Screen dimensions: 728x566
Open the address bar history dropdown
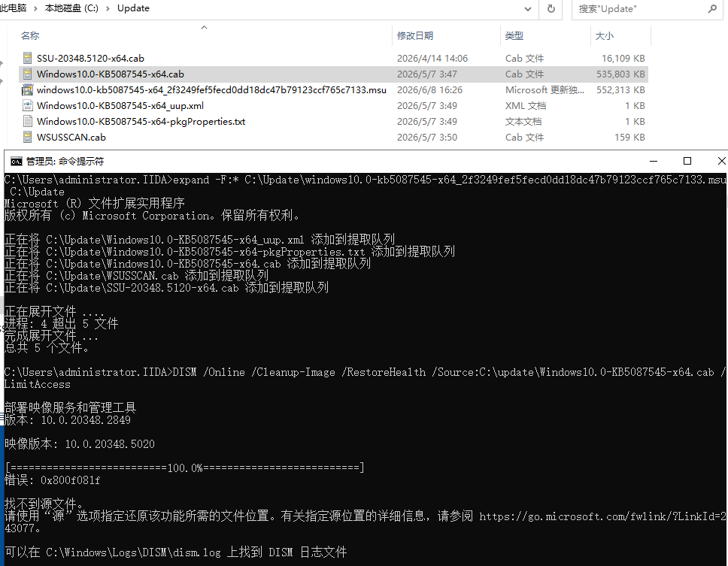tap(528, 8)
